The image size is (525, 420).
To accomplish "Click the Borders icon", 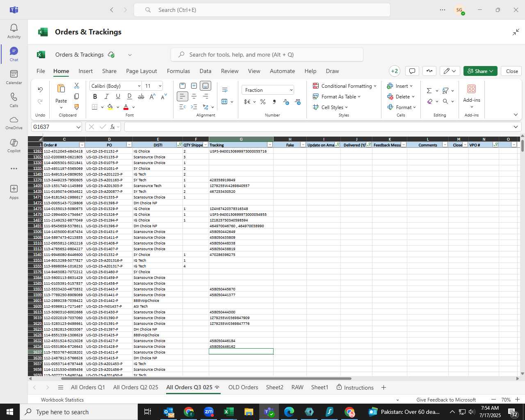I will point(95,107).
